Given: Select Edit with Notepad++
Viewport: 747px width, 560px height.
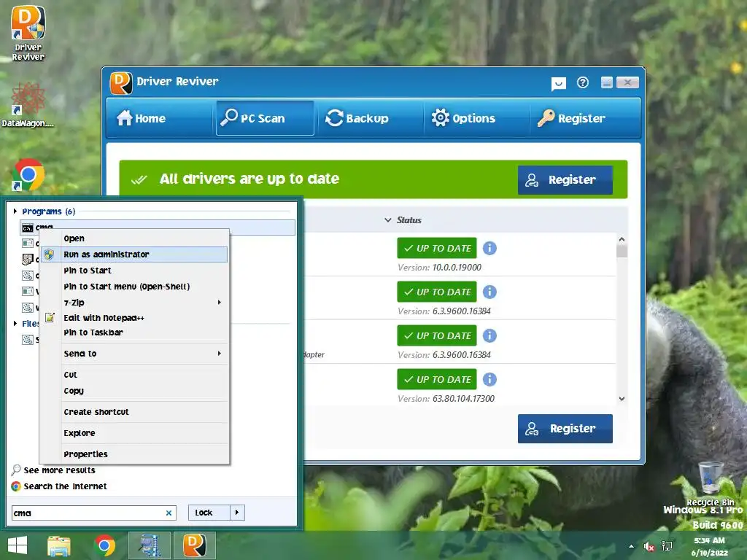Looking at the screenshot, I should (134, 318).
